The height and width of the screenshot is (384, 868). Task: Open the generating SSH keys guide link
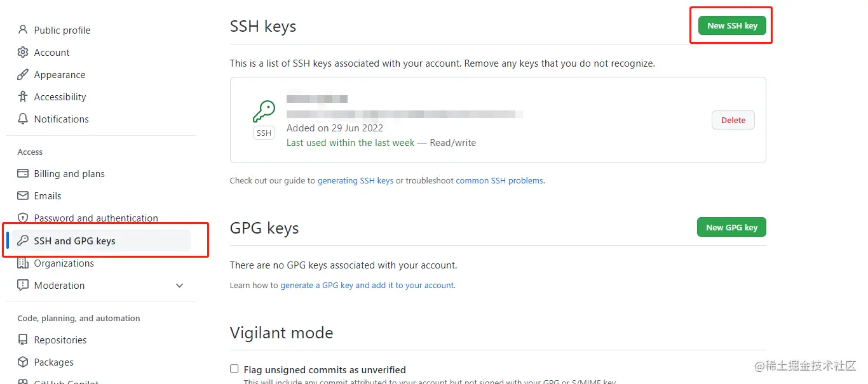click(355, 180)
